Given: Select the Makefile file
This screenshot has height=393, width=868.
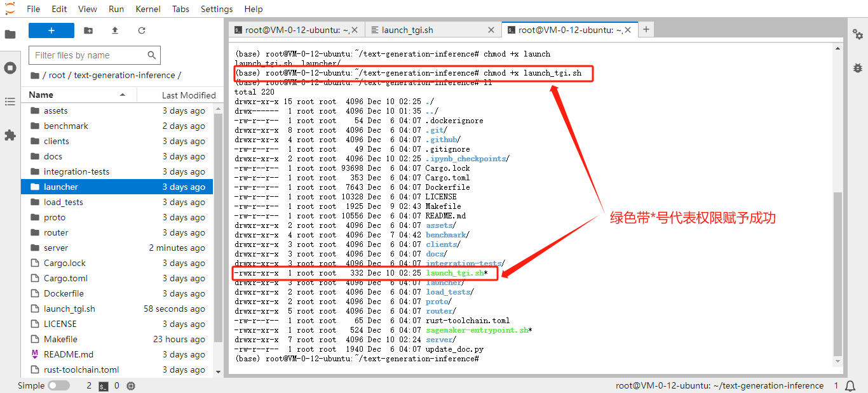Looking at the screenshot, I should point(117,339).
